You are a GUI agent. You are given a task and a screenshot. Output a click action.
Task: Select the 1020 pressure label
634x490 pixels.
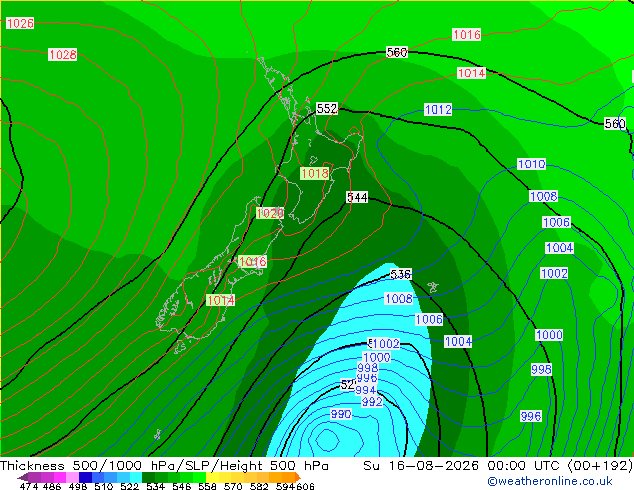(x=270, y=213)
